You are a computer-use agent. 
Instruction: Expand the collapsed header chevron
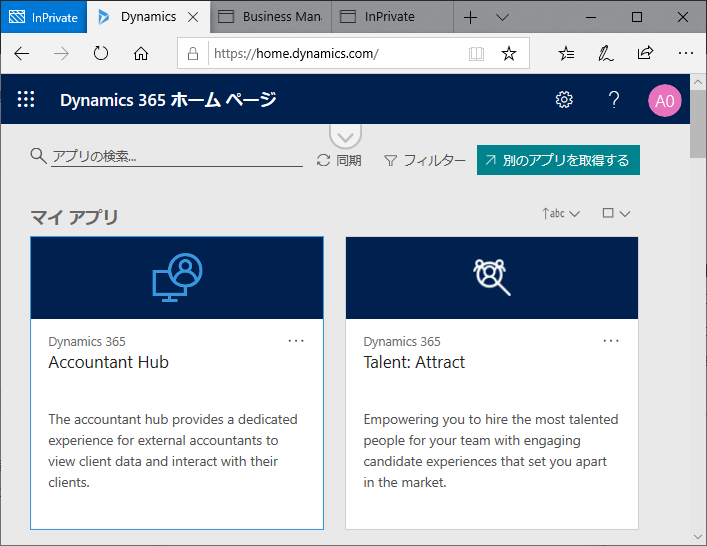(345, 137)
